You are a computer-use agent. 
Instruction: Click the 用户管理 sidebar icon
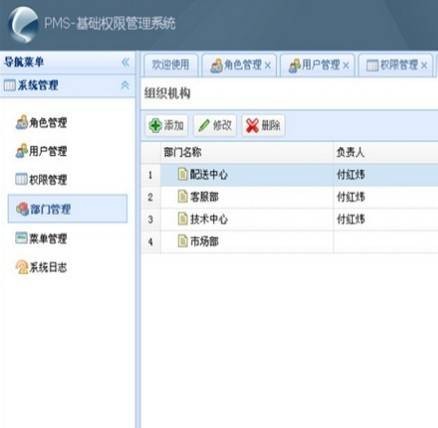(x=22, y=151)
